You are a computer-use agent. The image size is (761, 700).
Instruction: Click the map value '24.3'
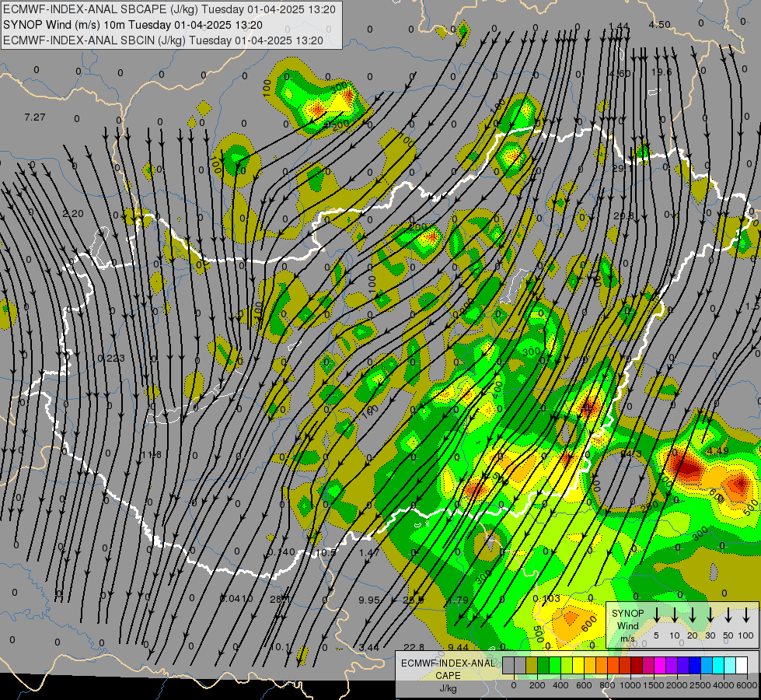pyautogui.click(x=631, y=453)
